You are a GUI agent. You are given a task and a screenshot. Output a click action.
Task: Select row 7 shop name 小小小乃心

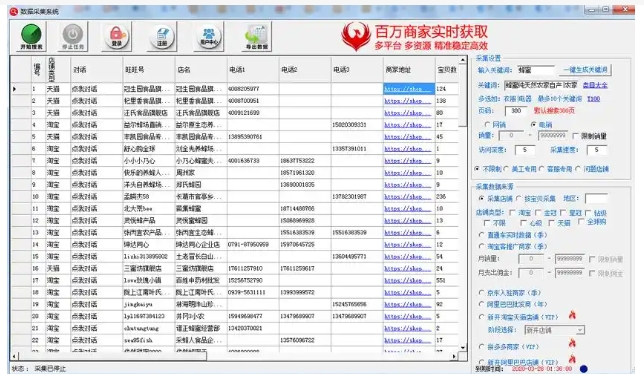point(140,161)
